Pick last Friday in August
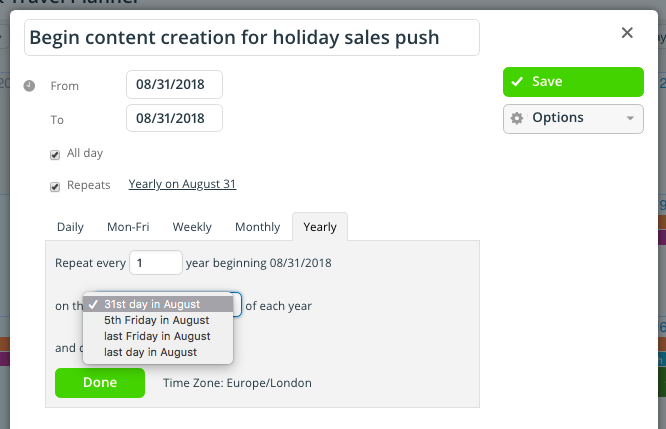Screen dimensions: 666x429 tap(158, 336)
